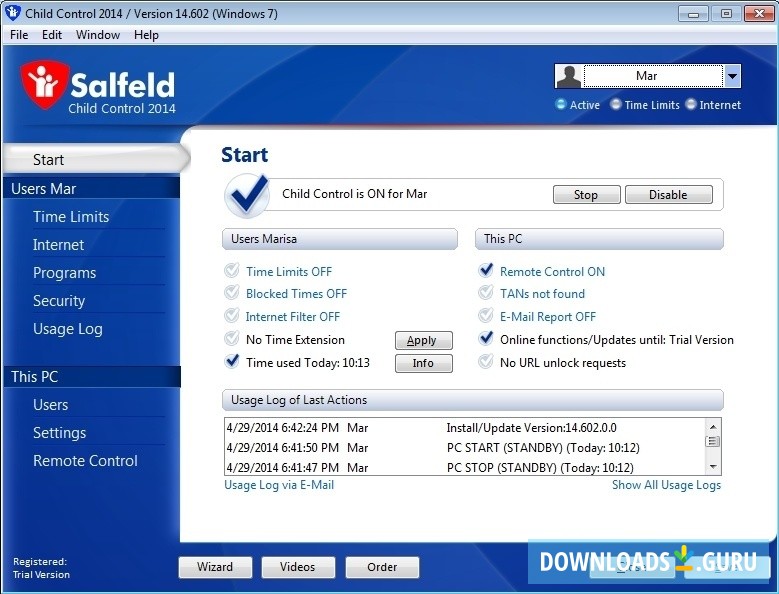Click the Usage Log of Last Actions header
Image resolution: width=779 pixels, height=594 pixels.
pos(473,400)
